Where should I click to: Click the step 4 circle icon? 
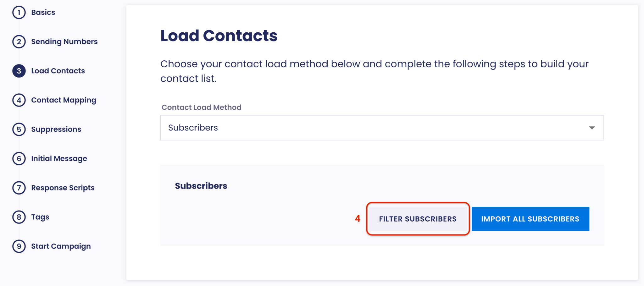click(19, 100)
